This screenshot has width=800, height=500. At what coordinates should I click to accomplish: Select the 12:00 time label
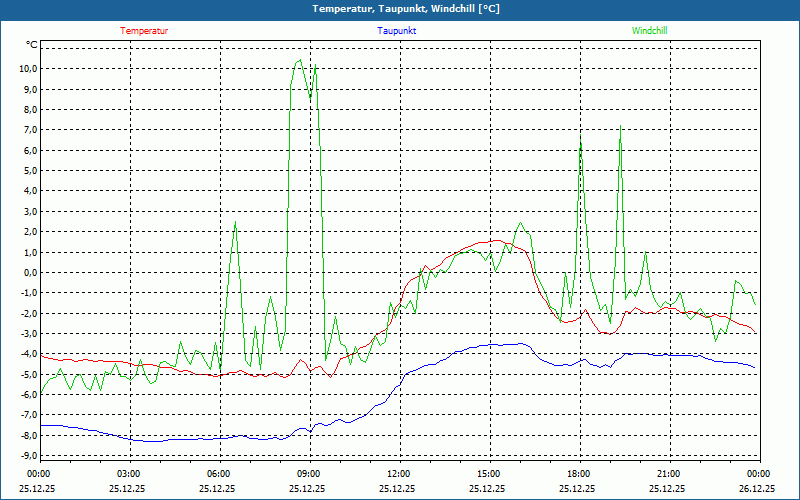click(398, 474)
